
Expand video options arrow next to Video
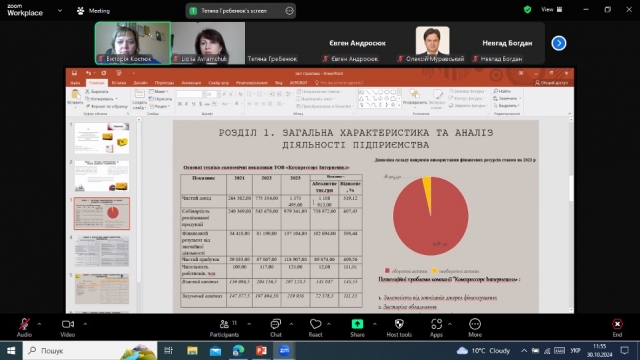[x=85, y=324]
